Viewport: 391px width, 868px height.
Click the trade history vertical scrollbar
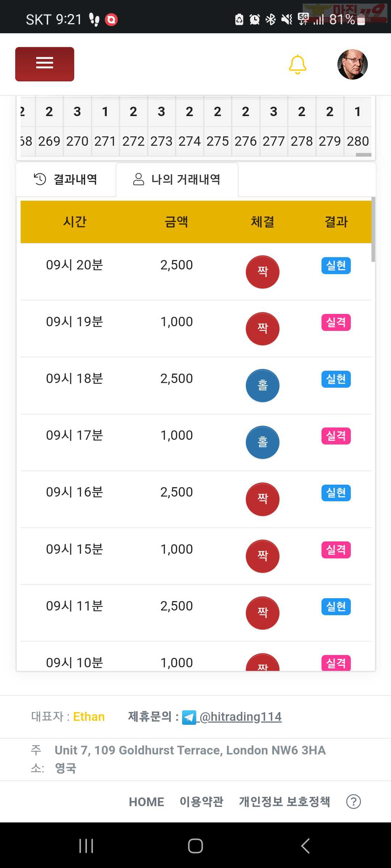[373, 229]
